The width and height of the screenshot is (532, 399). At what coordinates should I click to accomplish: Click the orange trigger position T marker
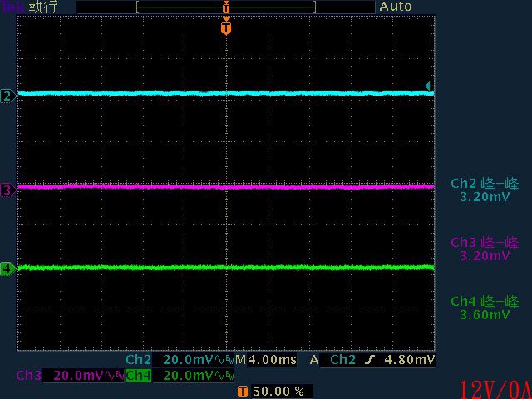(226, 29)
